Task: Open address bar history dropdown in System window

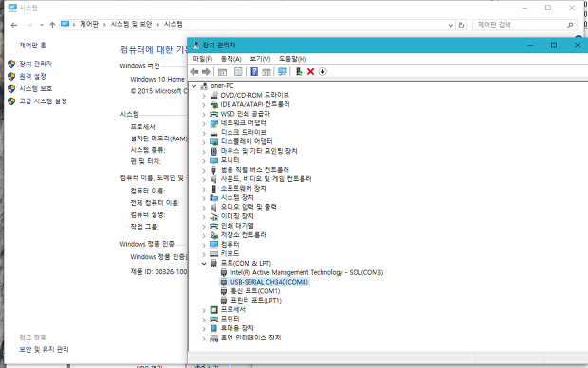Action: pyautogui.click(x=450, y=25)
